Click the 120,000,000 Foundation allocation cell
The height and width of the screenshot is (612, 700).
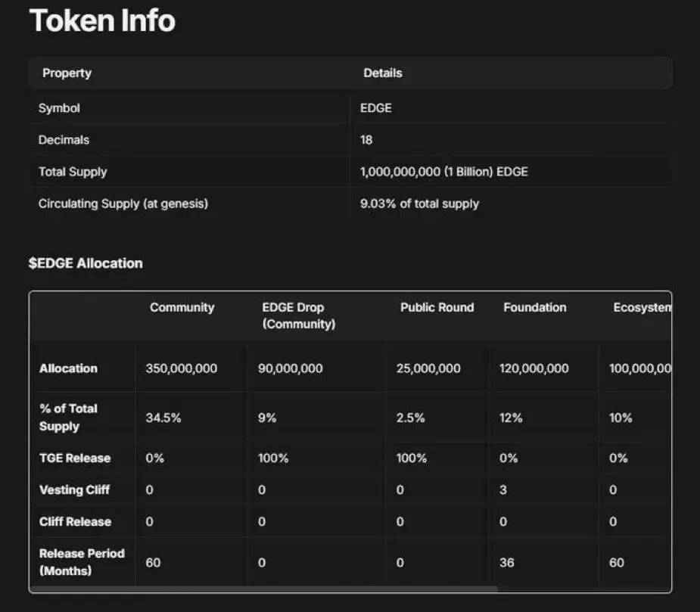pyautogui.click(x=534, y=368)
